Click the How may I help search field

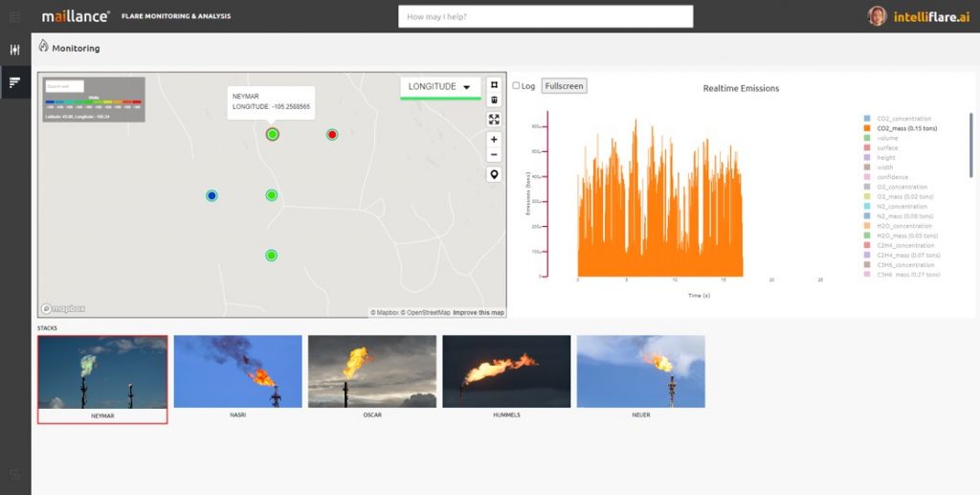(x=546, y=16)
